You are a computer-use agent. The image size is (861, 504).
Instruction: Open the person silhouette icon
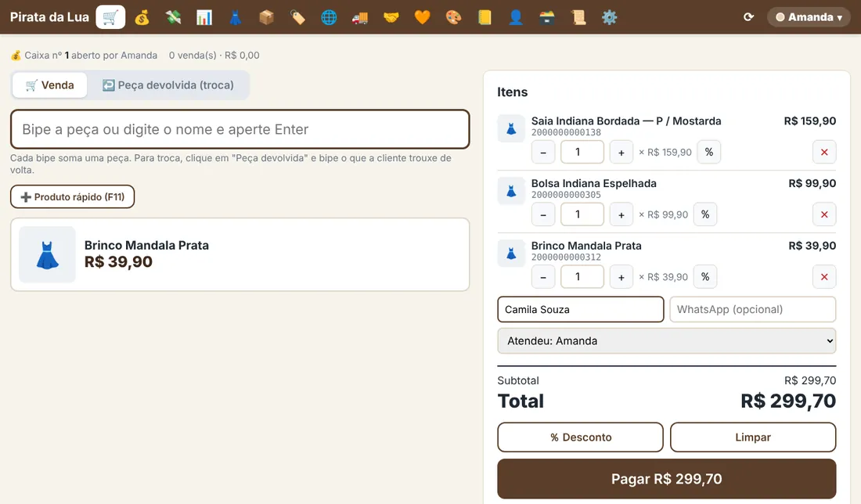click(516, 17)
